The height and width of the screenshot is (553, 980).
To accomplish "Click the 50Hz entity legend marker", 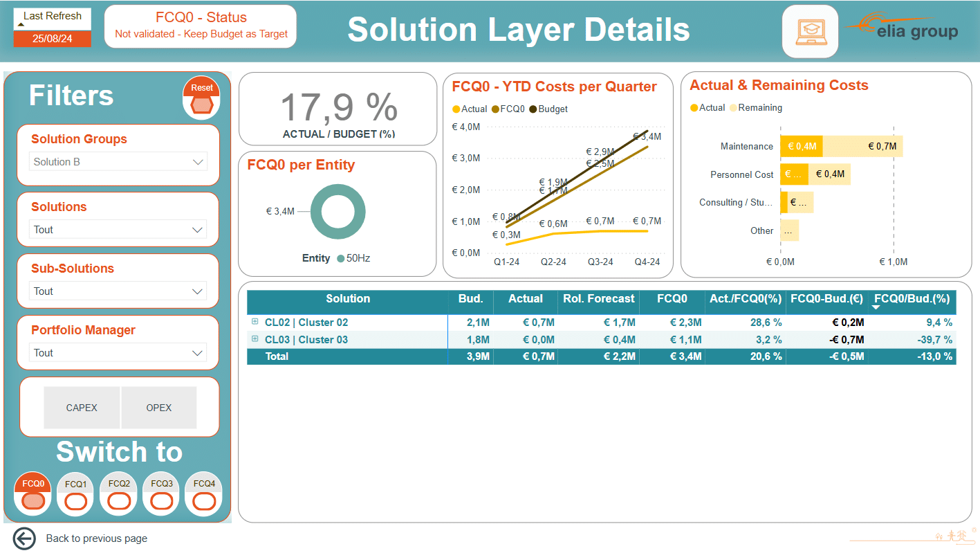I will tap(340, 258).
